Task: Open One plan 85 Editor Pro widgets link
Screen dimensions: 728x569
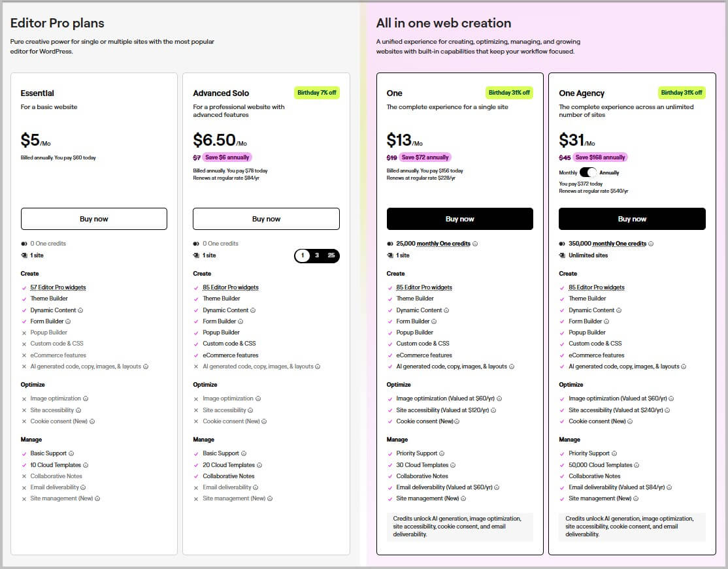Action: [424, 287]
